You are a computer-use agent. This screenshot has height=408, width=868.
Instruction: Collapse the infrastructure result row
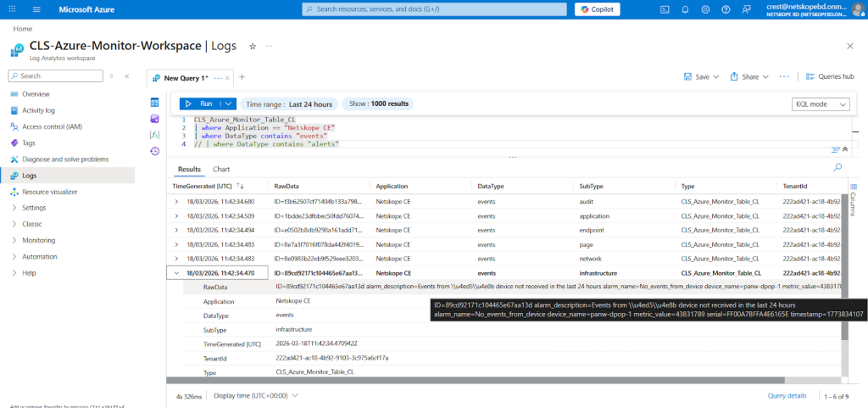click(176, 272)
